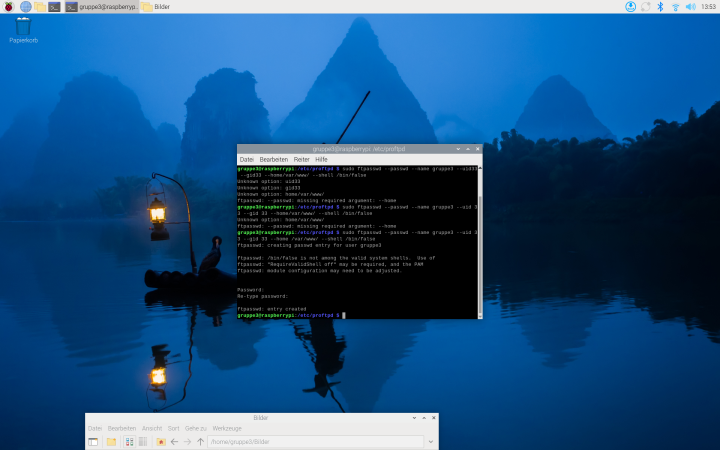Open the Raspberry Pi main menu
This screenshot has height=450, width=720.
tap(10, 7)
